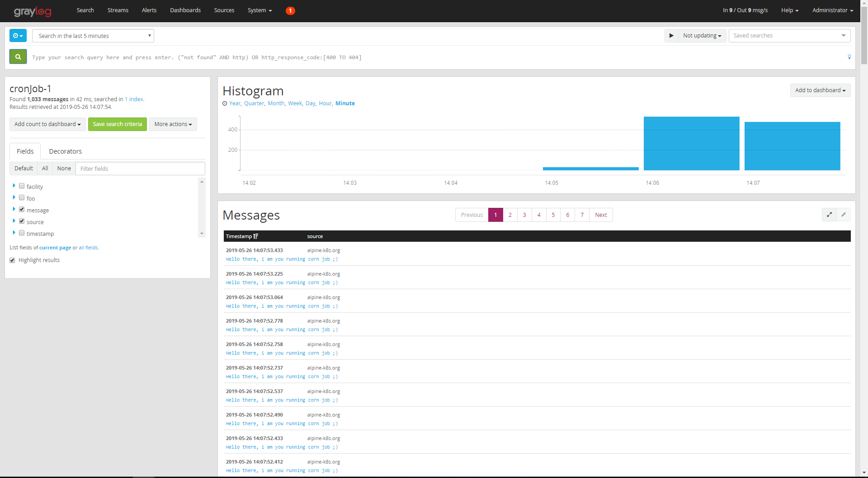Screen dimensions: 868x478
Task: Expand all messages with the expand-arrows icon
Action: pyautogui.click(x=829, y=215)
